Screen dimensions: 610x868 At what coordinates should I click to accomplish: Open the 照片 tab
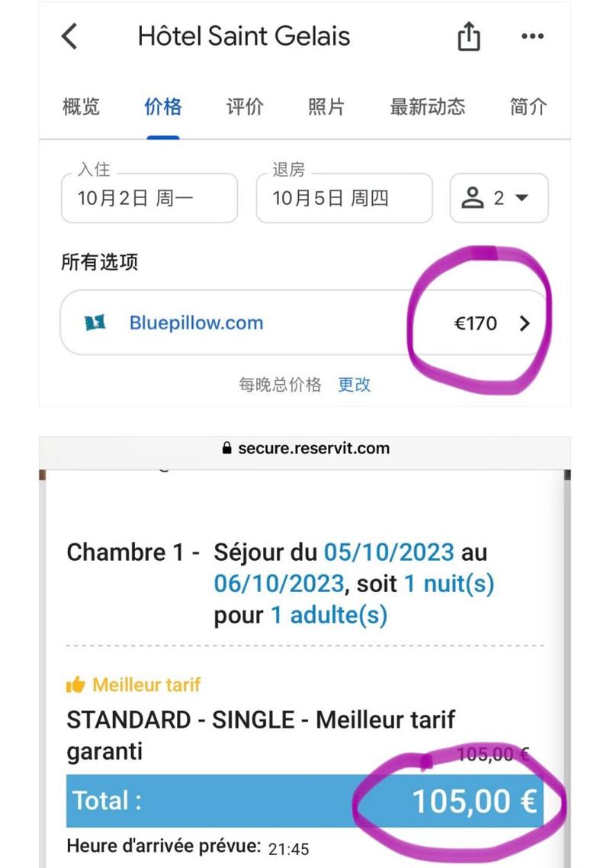[x=326, y=107]
